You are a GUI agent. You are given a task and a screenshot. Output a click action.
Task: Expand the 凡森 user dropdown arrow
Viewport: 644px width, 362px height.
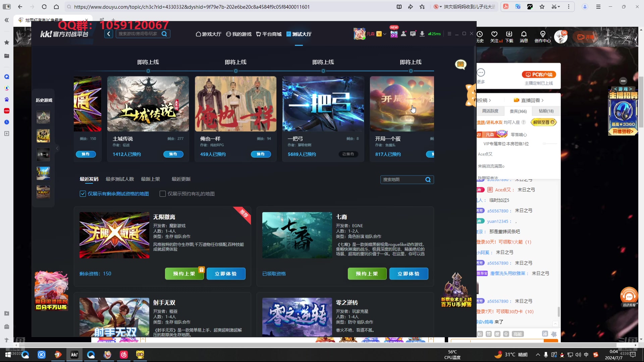[x=385, y=34]
